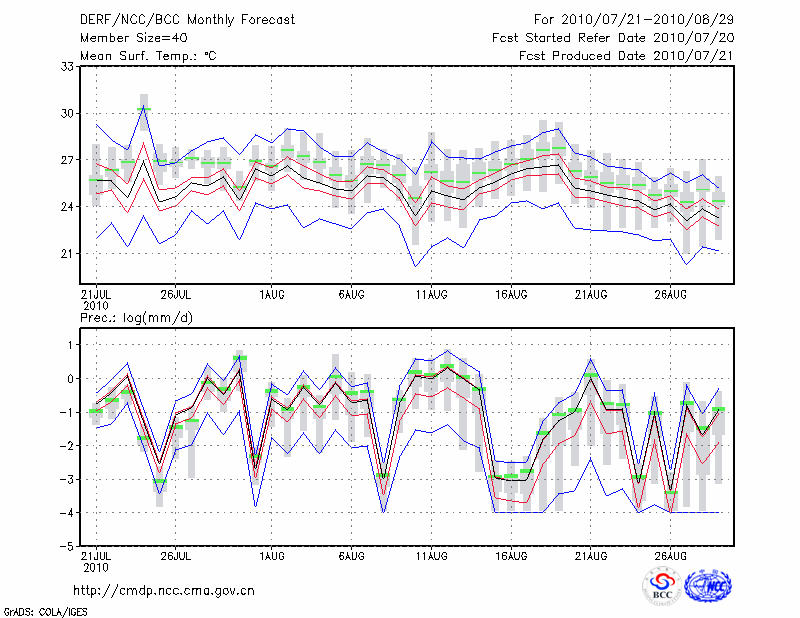Click the BCC logo
The image size is (800, 618).
(662, 586)
